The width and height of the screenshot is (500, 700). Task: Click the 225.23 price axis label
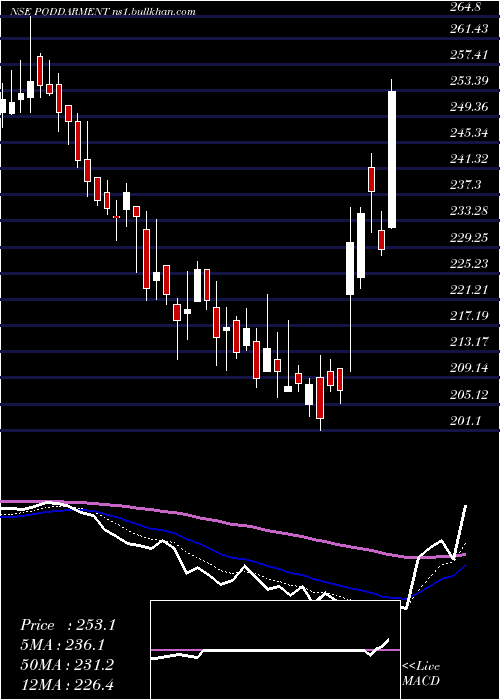[470, 264]
